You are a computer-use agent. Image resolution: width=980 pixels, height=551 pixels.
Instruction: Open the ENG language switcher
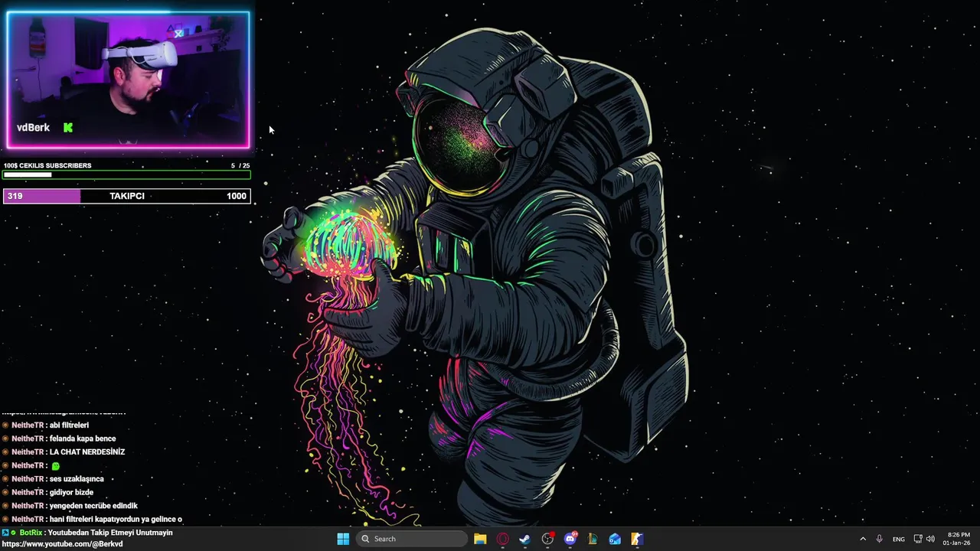[899, 539]
